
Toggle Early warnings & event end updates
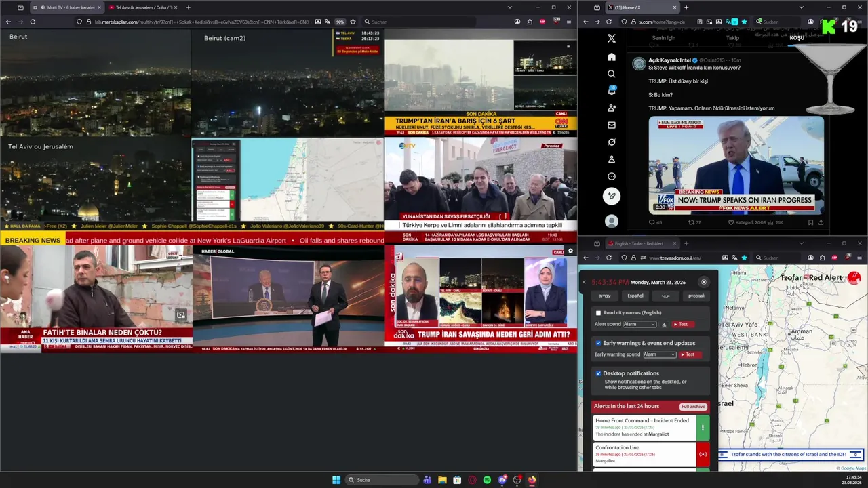click(598, 343)
